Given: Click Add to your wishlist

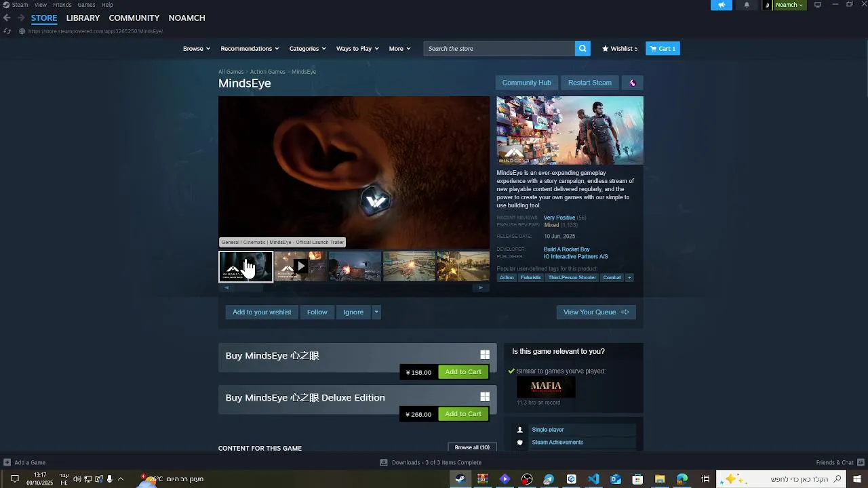Looking at the screenshot, I should 262,312.
